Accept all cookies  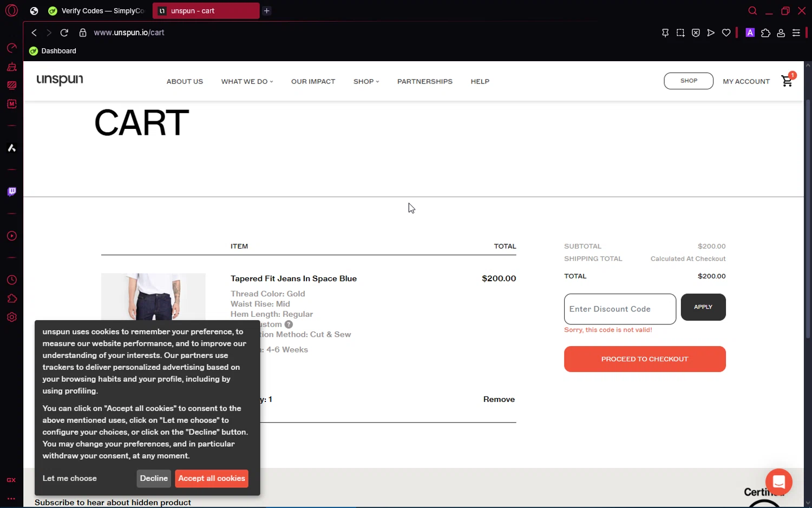212,479
